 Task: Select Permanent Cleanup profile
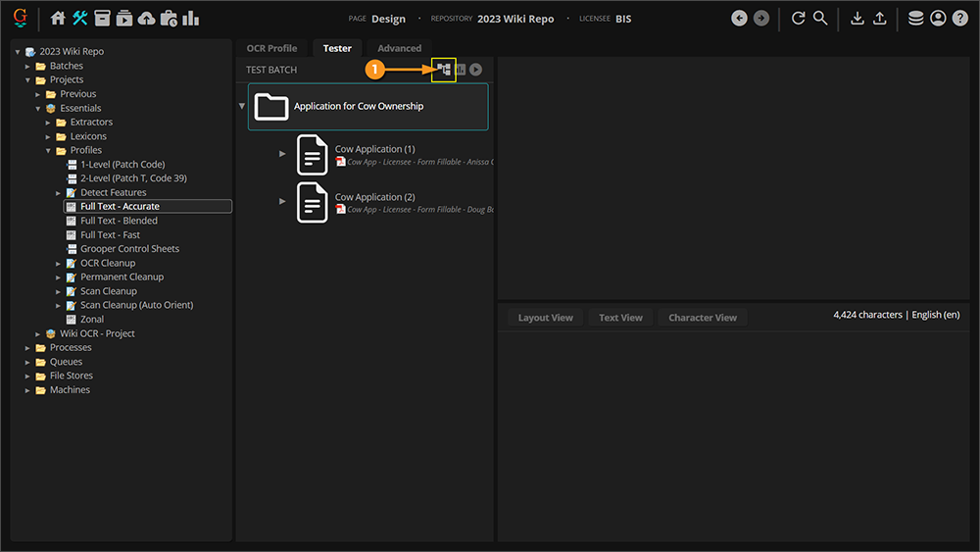122,276
